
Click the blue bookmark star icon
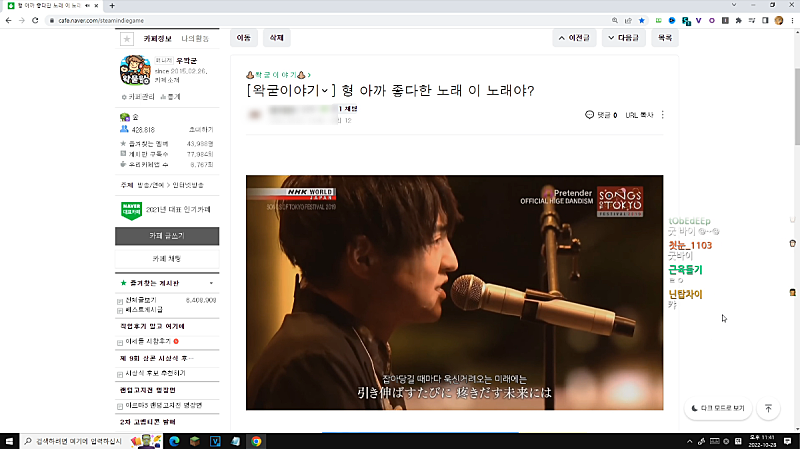(x=642, y=20)
